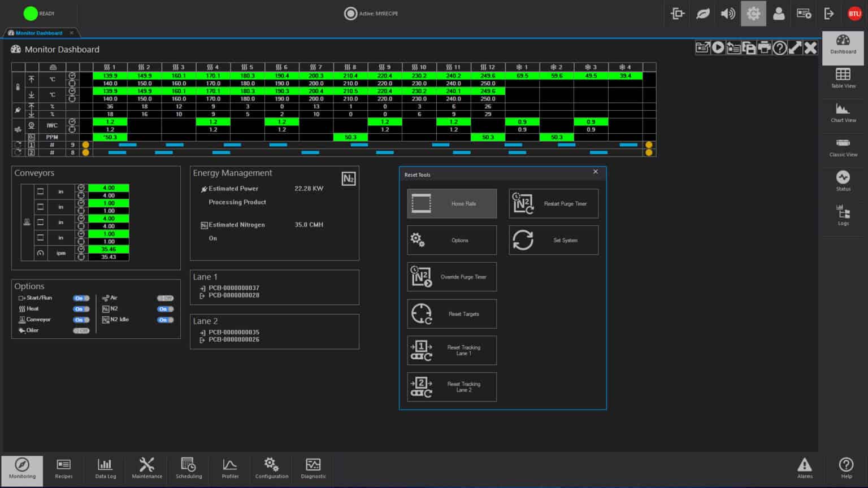Click the play icon in dashboard toolbar
The width and height of the screenshot is (868, 488).
click(718, 48)
